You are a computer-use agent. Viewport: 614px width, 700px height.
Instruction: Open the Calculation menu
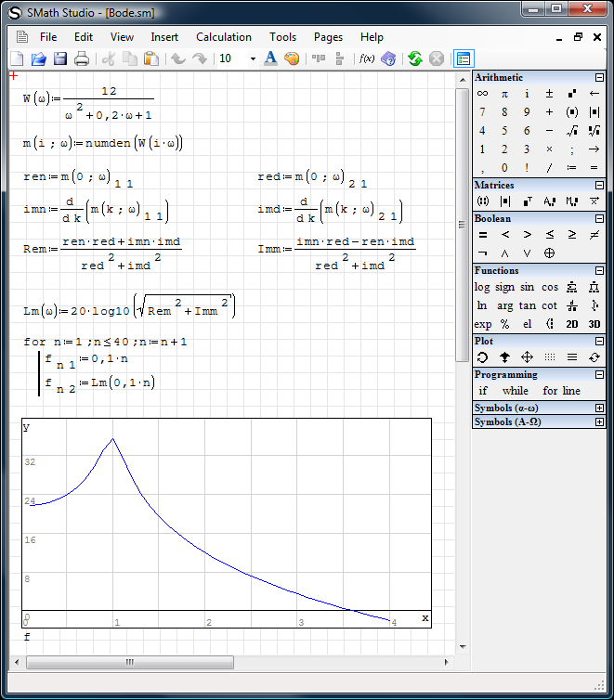tap(223, 37)
